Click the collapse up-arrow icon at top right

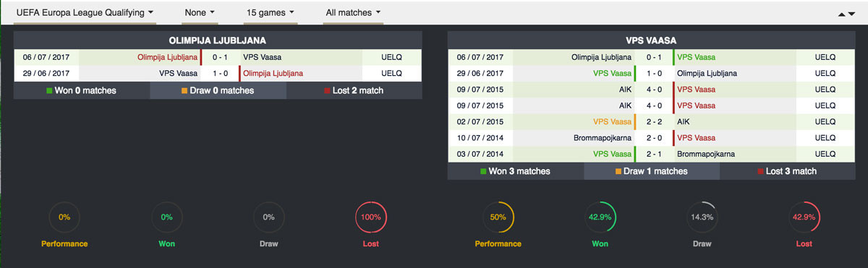point(841,14)
